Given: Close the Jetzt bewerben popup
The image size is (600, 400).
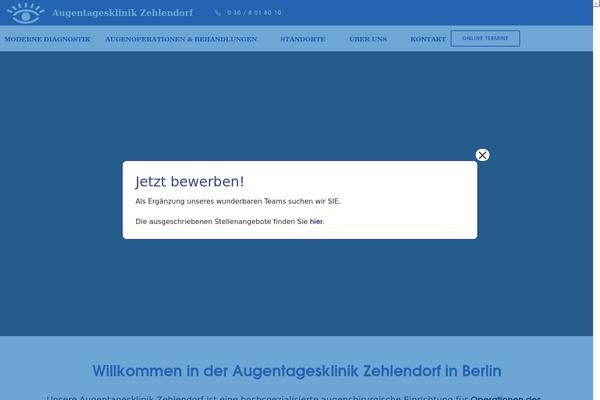Looking at the screenshot, I should pos(482,155).
